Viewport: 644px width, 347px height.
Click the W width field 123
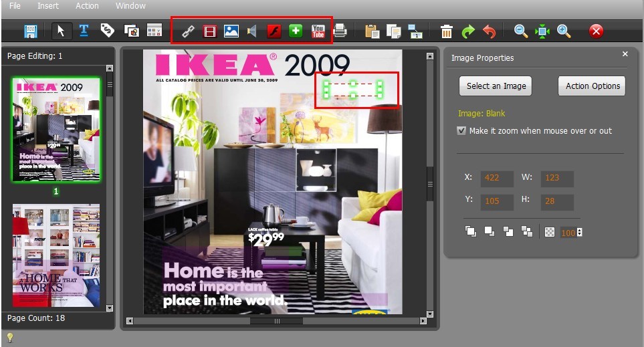557,178
